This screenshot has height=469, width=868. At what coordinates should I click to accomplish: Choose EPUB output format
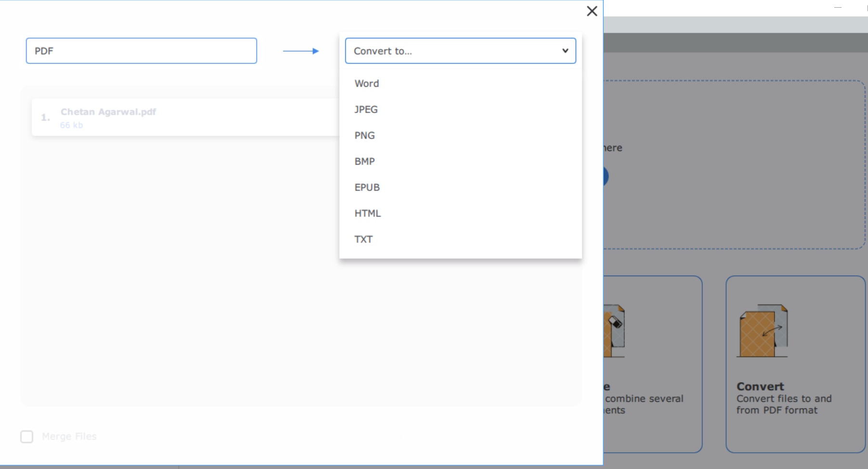[x=367, y=187]
